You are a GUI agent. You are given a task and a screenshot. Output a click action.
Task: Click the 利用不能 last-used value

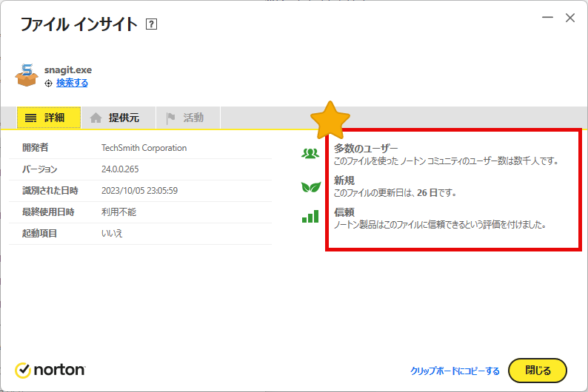click(x=118, y=212)
